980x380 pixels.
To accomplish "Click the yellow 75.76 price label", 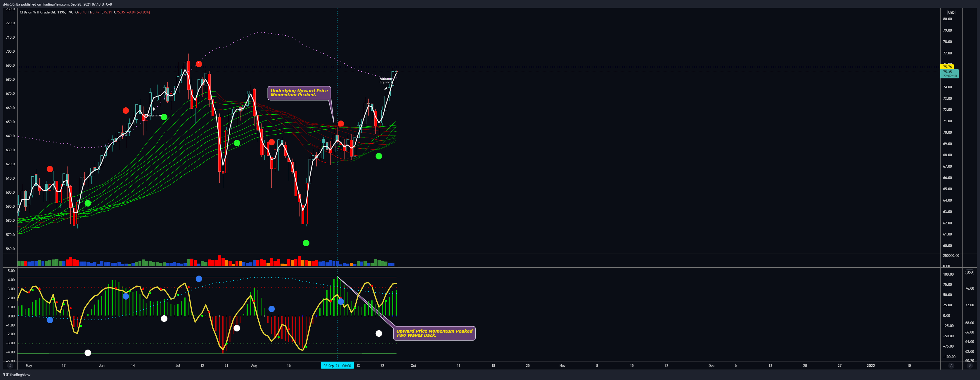I will (947, 67).
